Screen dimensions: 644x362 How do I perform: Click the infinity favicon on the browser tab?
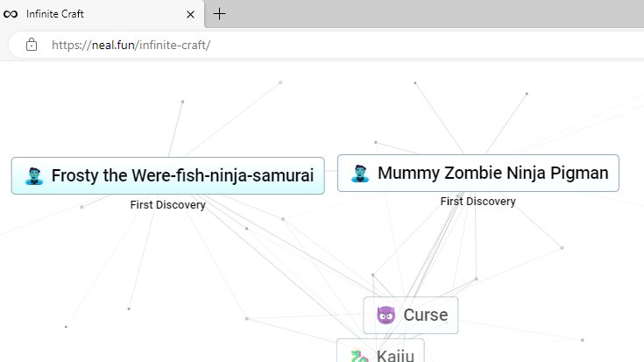pos(11,14)
